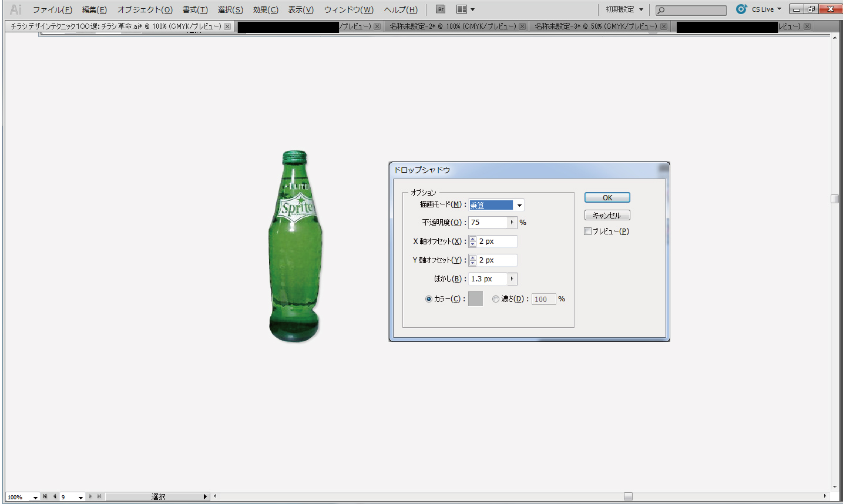Open the 不透明度 opacity slider arrow
This screenshot has width=843, height=504.
click(x=512, y=223)
